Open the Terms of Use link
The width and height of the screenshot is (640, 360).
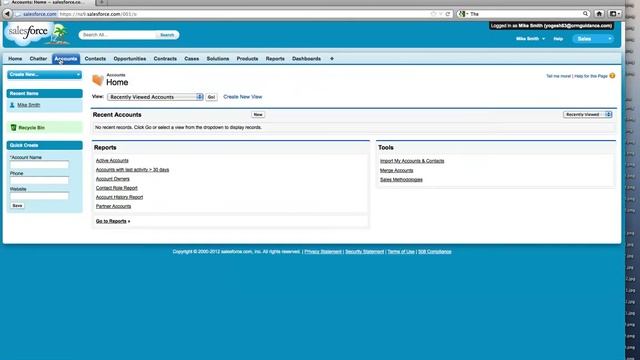[401, 252]
